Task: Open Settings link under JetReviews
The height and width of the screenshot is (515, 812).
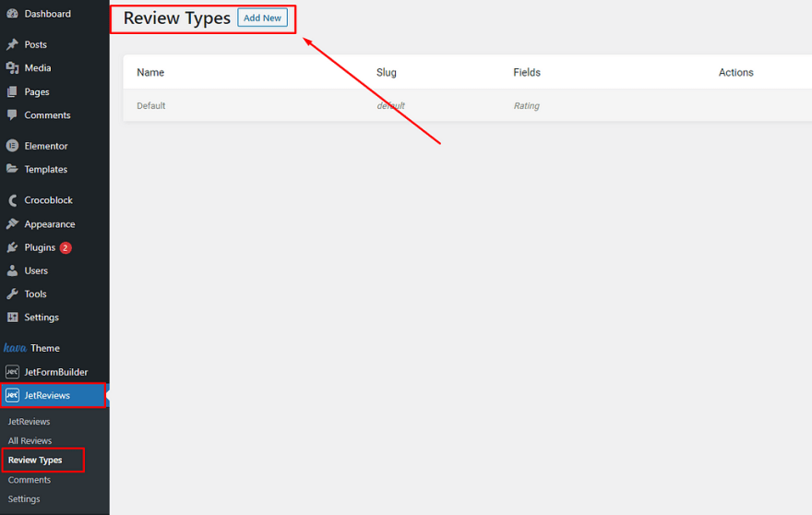Action: tap(24, 499)
